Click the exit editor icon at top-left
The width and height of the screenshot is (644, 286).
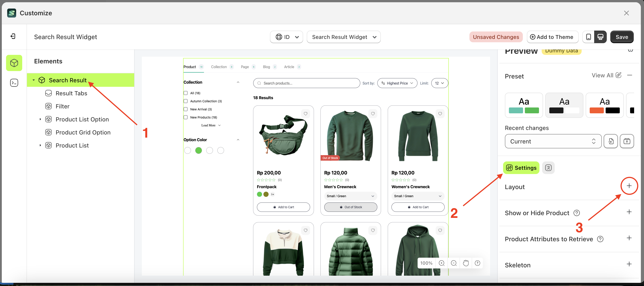point(13,37)
